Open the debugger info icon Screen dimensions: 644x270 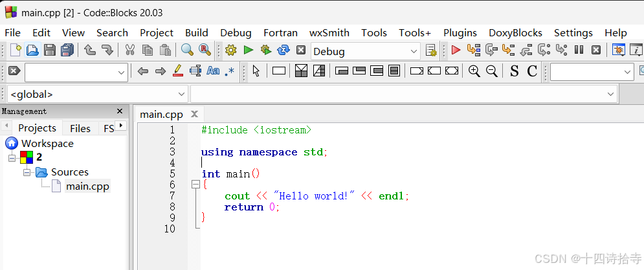click(x=636, y=50)
